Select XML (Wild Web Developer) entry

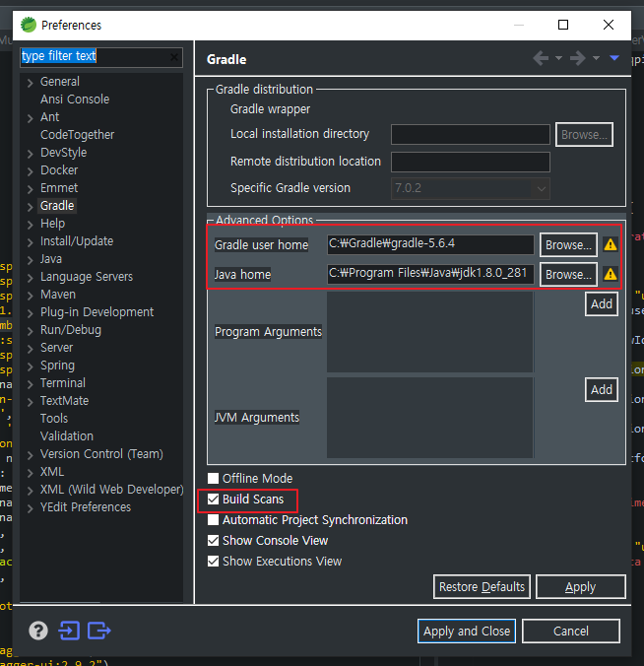click(111, 490)
